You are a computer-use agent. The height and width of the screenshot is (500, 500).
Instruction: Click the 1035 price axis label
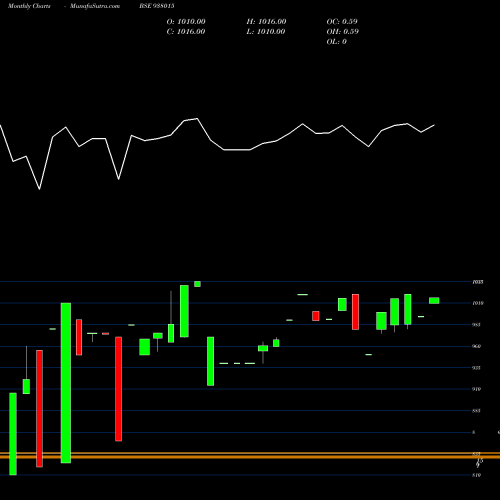(478, 282)
